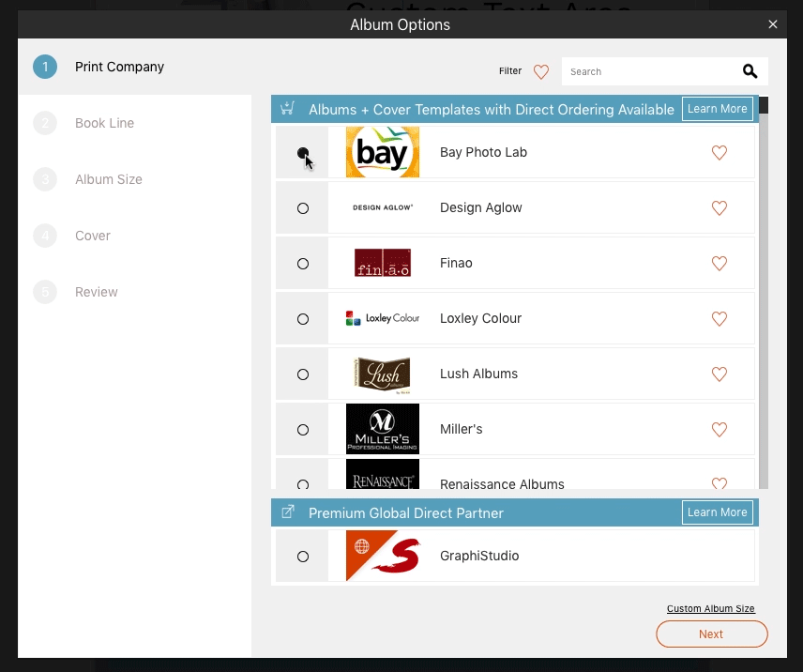Click Learn More for Direct Ordering albums
This screenshot has width=803, height=672.
[x=717, y=109]
